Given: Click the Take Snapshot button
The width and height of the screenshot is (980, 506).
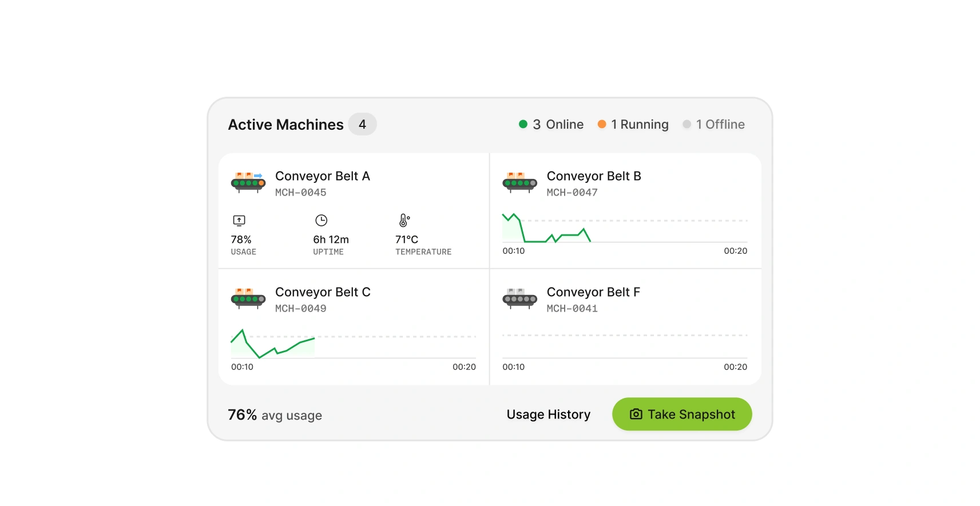Looking at the screenshot, I should pos(682,414).
